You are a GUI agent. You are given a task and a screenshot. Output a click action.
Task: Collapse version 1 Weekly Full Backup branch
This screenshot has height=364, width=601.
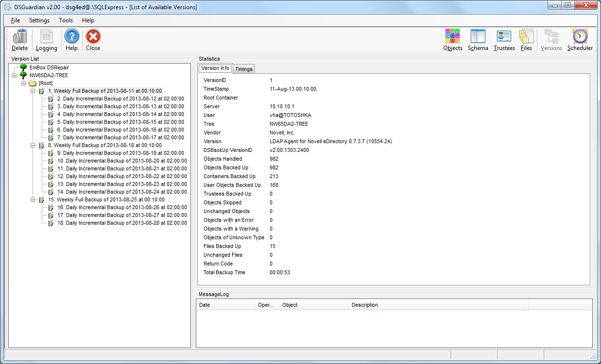[33, 91]
